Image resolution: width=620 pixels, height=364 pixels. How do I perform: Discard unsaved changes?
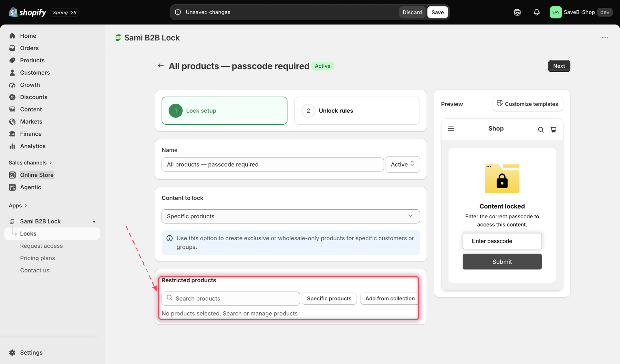coord(412,12)
